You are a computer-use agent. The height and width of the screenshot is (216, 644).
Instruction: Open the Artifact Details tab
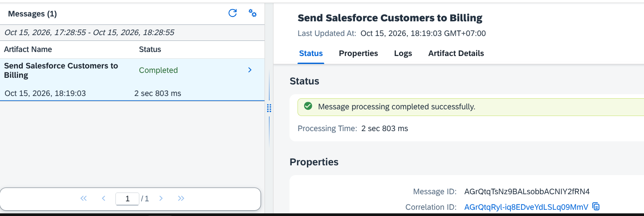point(456,53)
